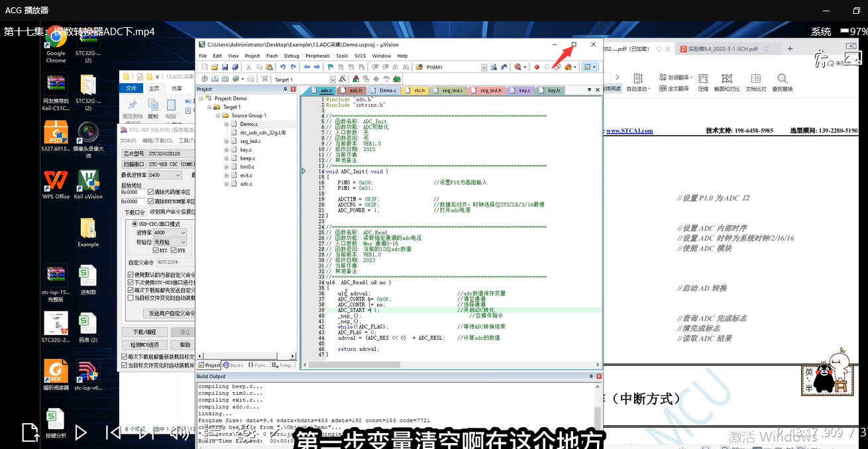868x449 pixels.
Task: Switch to the key.c editor tab
Action: 520,90
